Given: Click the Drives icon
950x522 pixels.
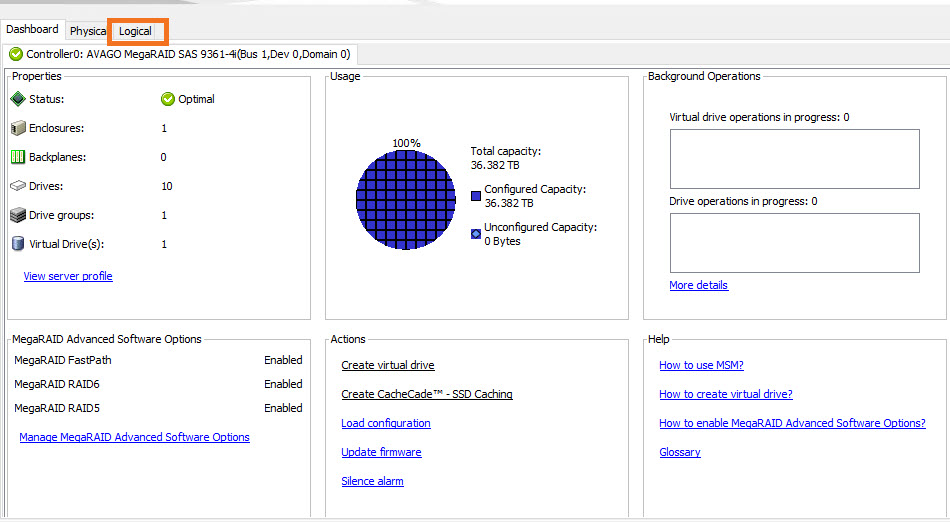Looking at the screenshot, I should 18,186.
